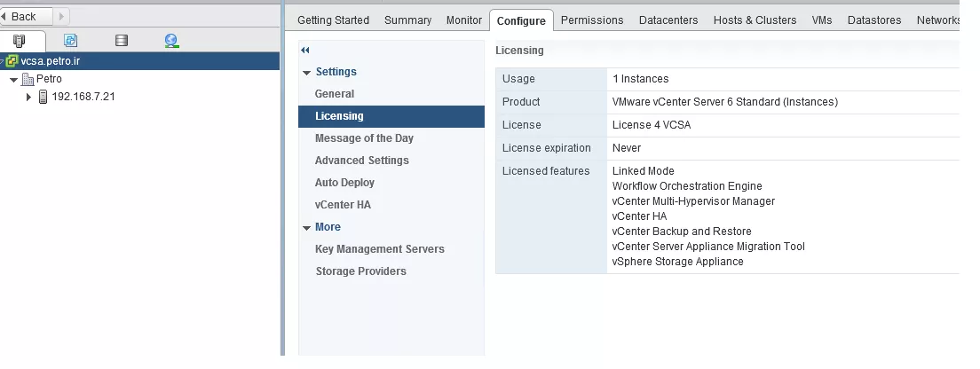Viewport: 980px width, 369px height.
Task: Click 'vCenter Backup and Restore' feature
Action: pos(682,231)
